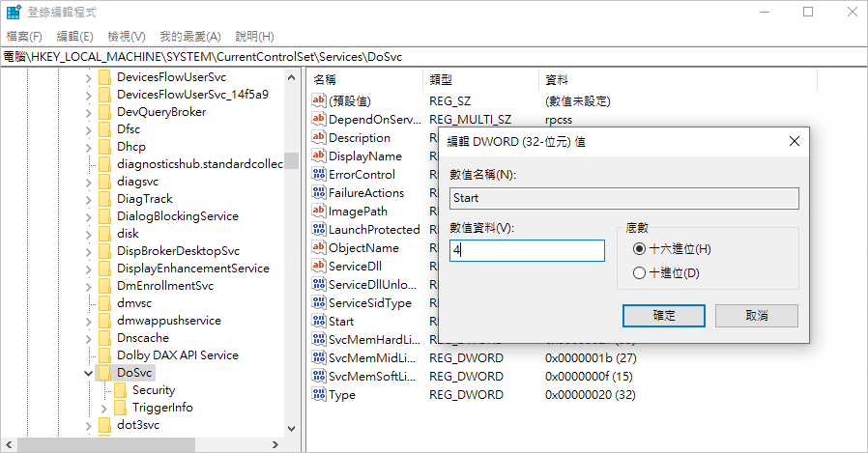Click the string icon of the (預設值) value
Image resolution: width=868 pixels, height=453 pixels.
pyautogui.click(x=318, y=100)
